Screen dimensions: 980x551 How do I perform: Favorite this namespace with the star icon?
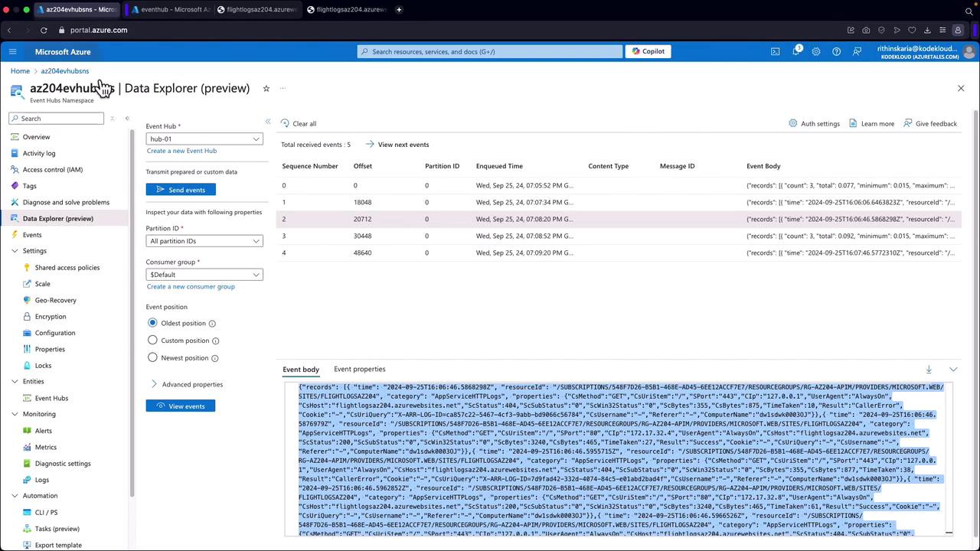click(266, 88)
